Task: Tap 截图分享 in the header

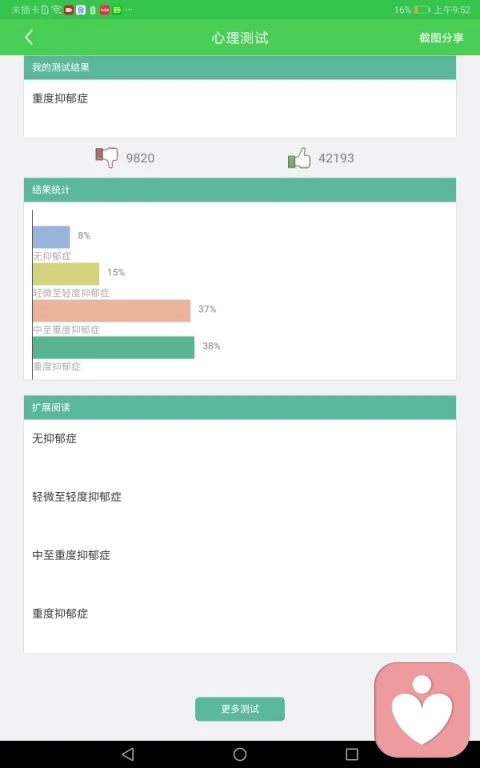Action: pos(441,38)
